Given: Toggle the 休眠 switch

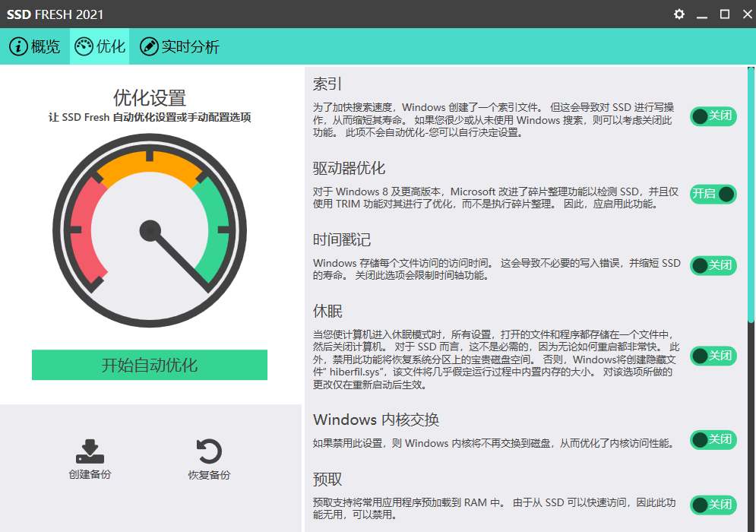Looking at the screenshot, I should pos(713,356).
